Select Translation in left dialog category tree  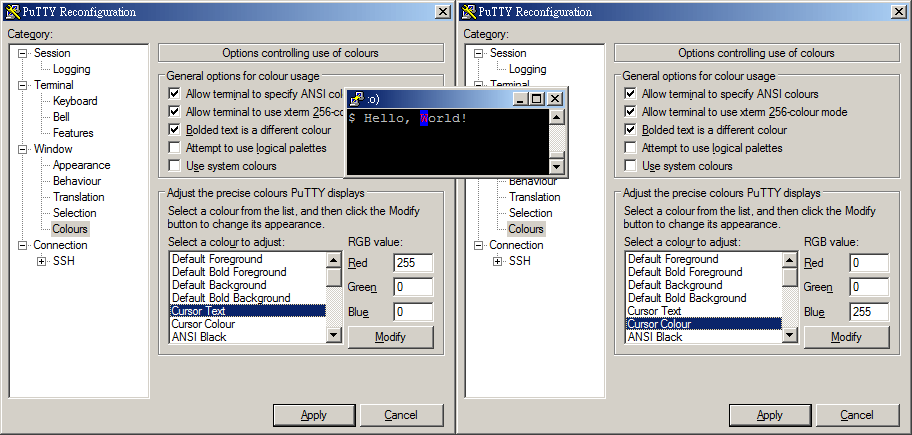click(79, 197)
